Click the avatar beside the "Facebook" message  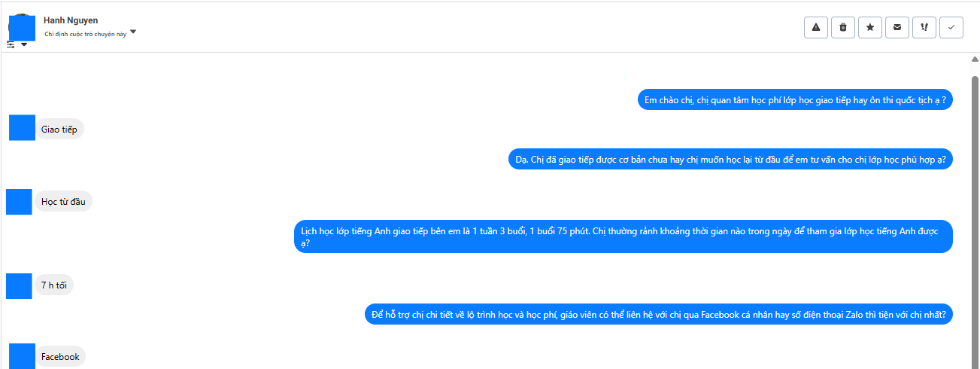point(22,356)
